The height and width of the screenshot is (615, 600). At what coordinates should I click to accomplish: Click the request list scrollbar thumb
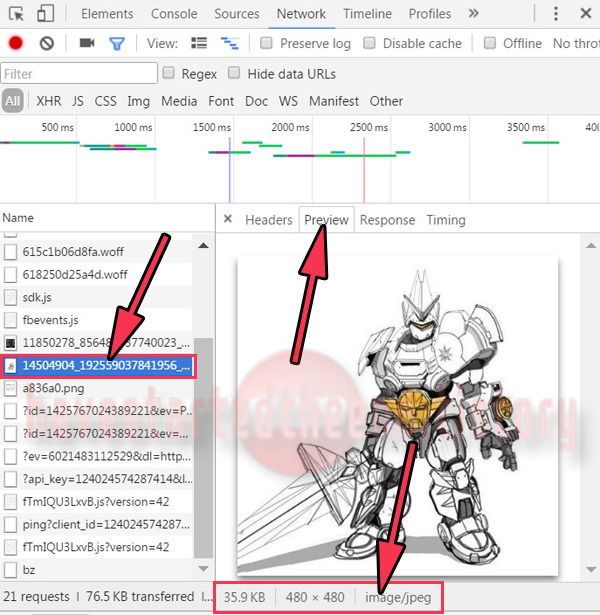click(203, 447)
